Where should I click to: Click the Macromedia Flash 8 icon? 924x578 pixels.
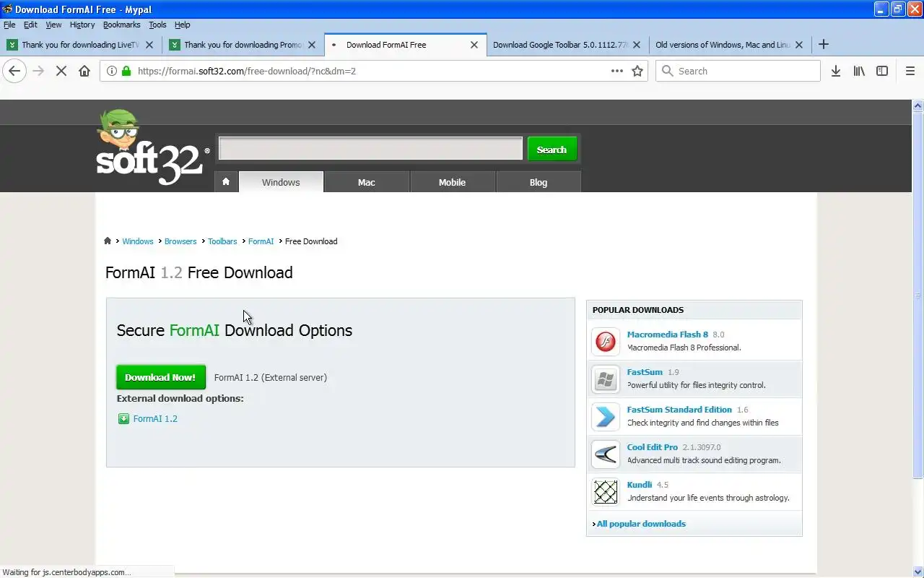click(606, 341)
